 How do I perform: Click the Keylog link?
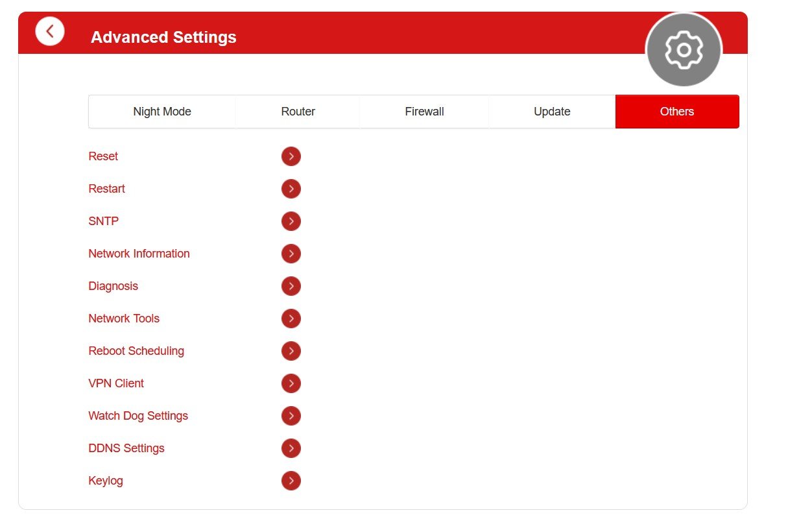pos(106,481)
